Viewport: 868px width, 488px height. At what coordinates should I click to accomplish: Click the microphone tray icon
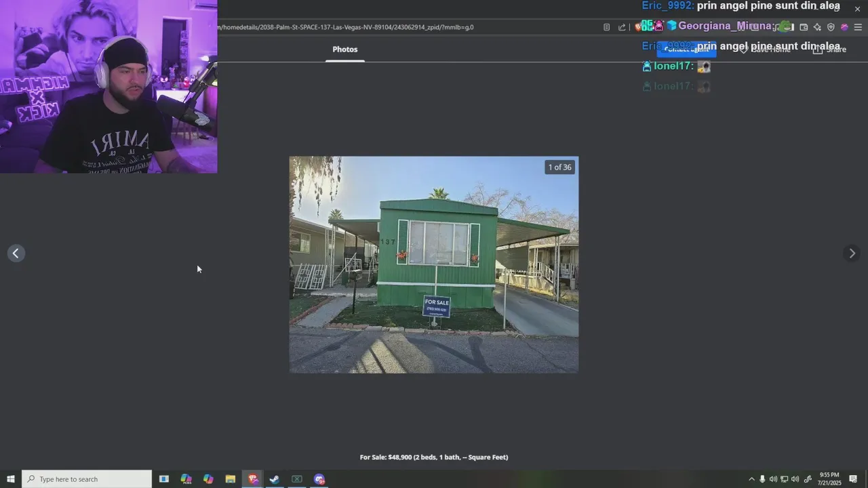(x=762, y=479)
